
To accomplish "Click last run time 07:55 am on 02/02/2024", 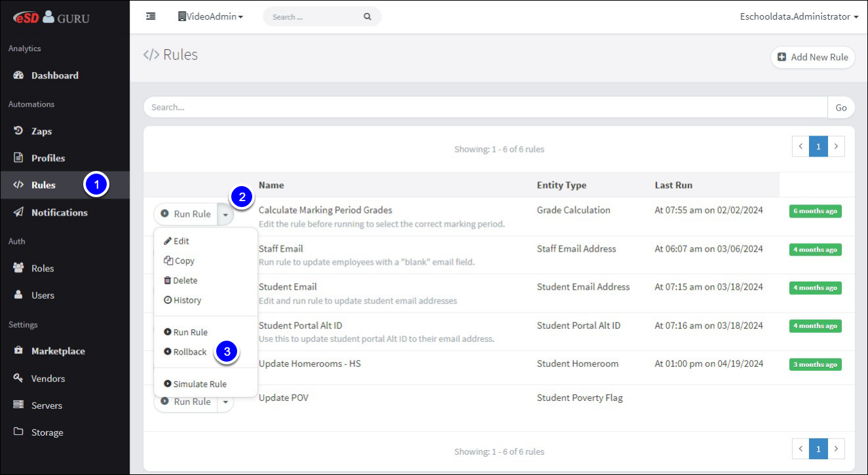I will point(709,210).
